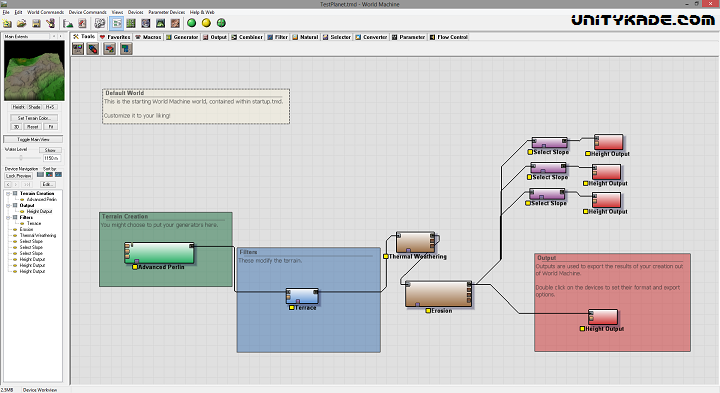This screenshot has width=720, height=393.
Task: Select Erosion in device tree
Action: [27, 230]
